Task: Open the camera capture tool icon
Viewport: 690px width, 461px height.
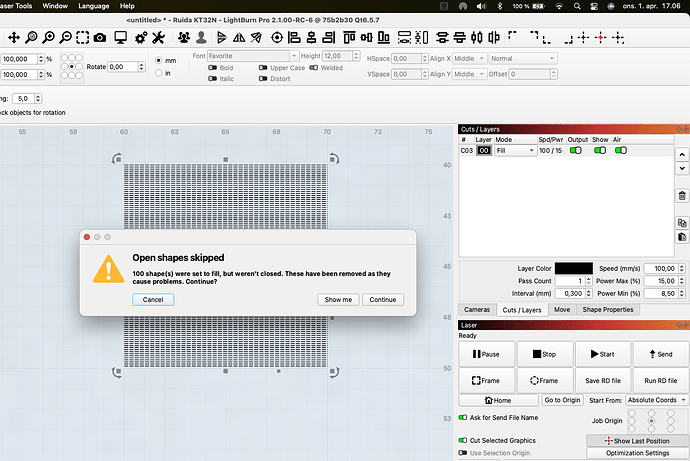Action: [x=99, y=37]
